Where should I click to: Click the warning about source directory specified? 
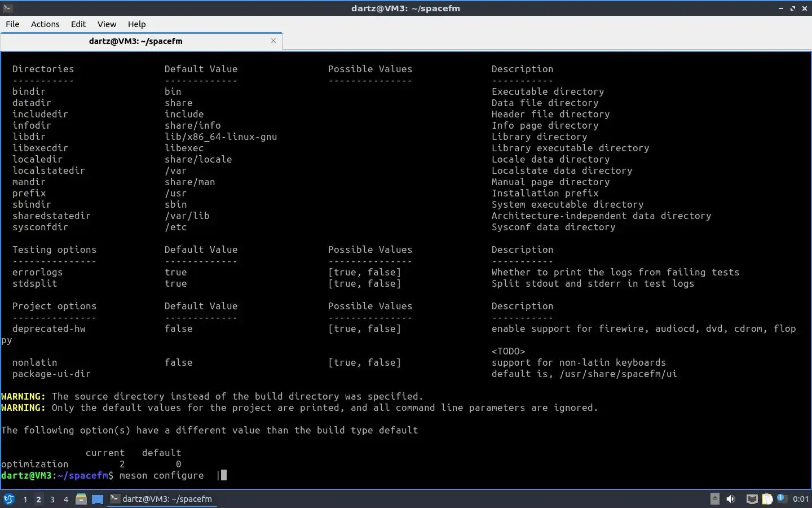pos(212,396)
